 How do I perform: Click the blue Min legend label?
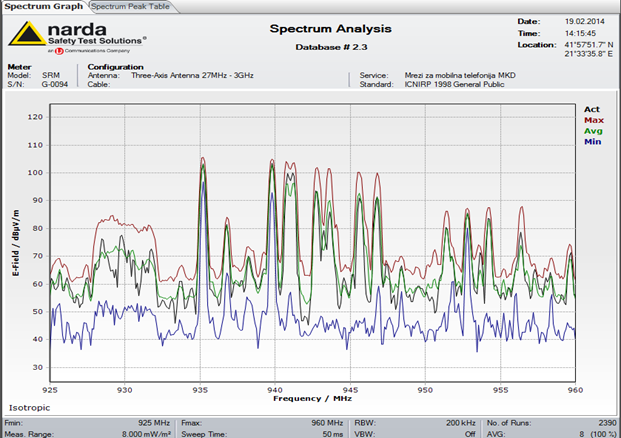[592, 142]
